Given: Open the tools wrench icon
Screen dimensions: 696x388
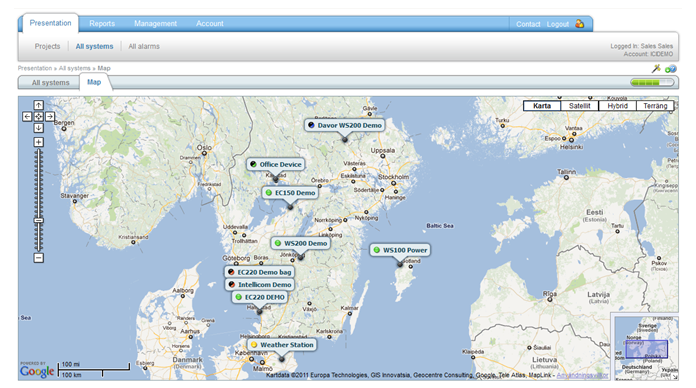Looking at the screenshot, I should 656,68.
